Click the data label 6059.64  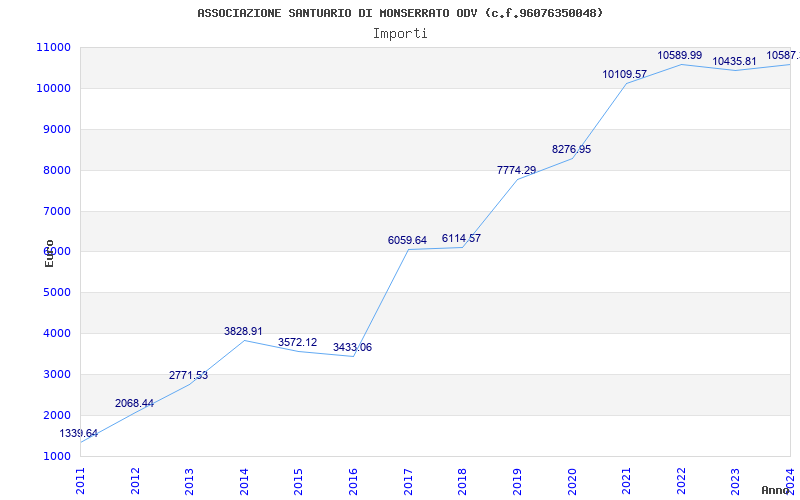coord(407,240)
